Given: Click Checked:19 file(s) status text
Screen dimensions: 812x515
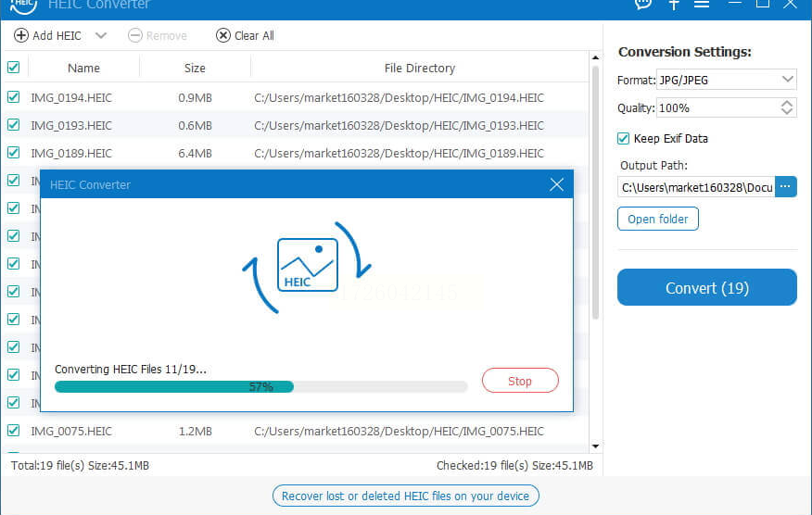Looking at the screenshot, I should tap(514, 465).
